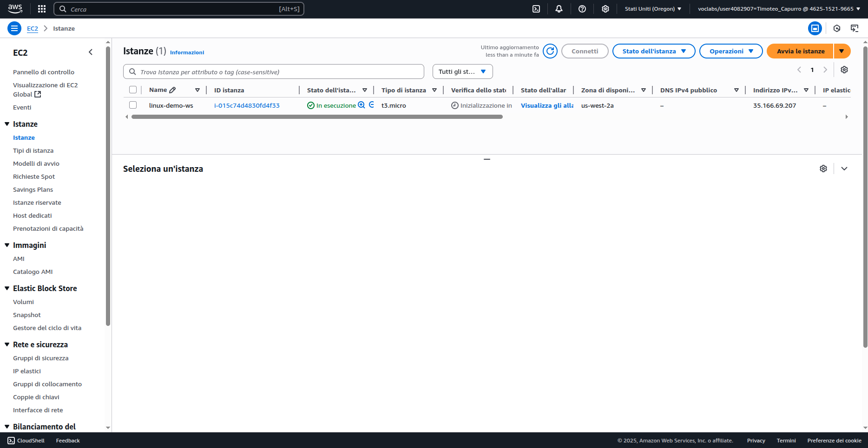Open the Tutti gli stati filter dropdown
This screenshot has width=868, height=448.
[463, 71]
